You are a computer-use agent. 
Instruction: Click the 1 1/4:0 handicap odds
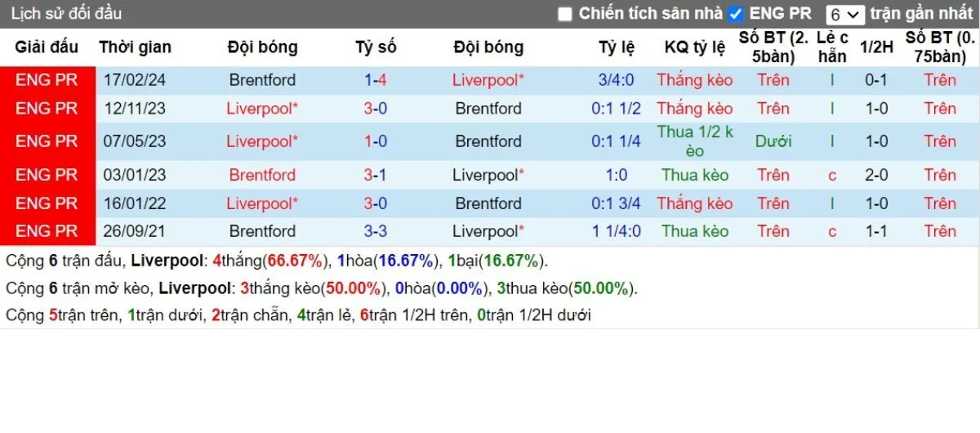pos(617,231)
